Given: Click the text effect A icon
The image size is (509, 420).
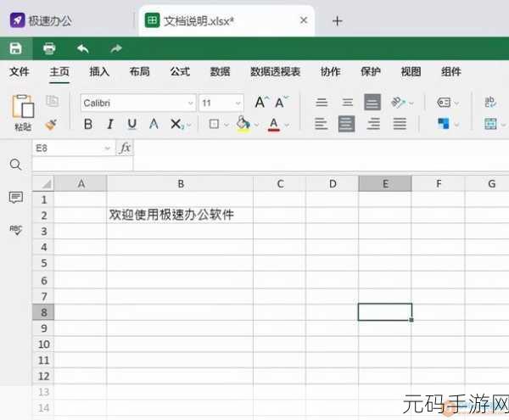Looking at the screenshot, I should click(154, 124).
